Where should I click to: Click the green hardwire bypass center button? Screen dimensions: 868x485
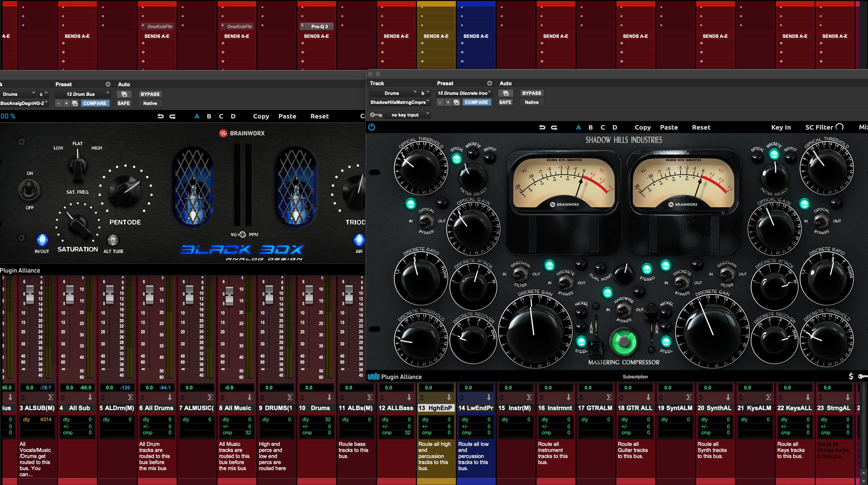tap(624, 341)
